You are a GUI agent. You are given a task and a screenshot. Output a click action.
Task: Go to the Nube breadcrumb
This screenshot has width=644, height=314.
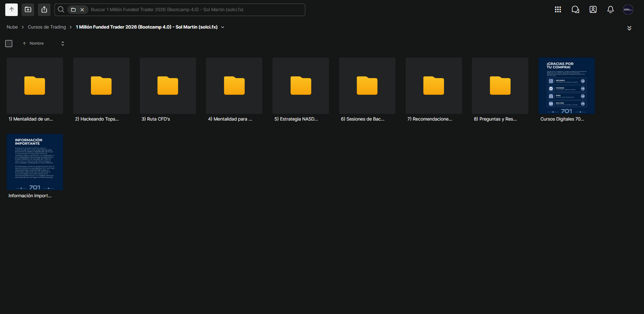12,27
